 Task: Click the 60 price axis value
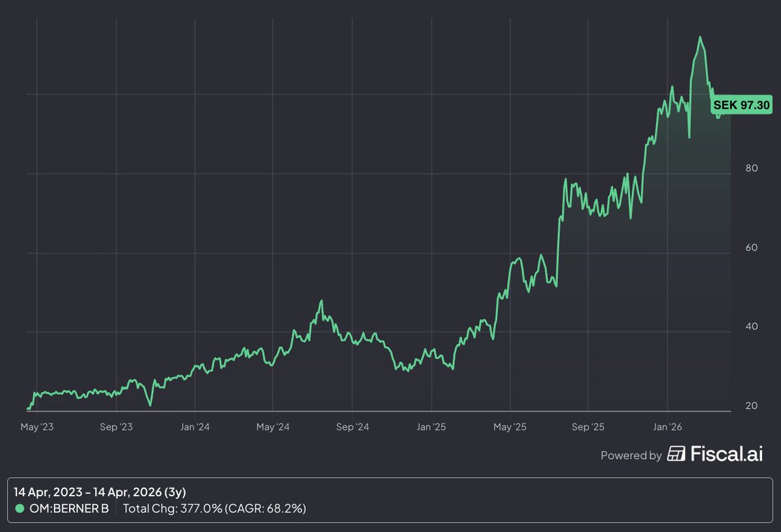pyautogui.click(x=752, y=247)
